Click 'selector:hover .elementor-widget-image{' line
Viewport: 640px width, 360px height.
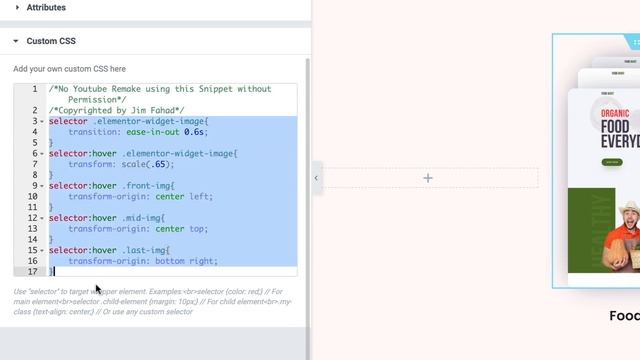(x=143, y=153)
